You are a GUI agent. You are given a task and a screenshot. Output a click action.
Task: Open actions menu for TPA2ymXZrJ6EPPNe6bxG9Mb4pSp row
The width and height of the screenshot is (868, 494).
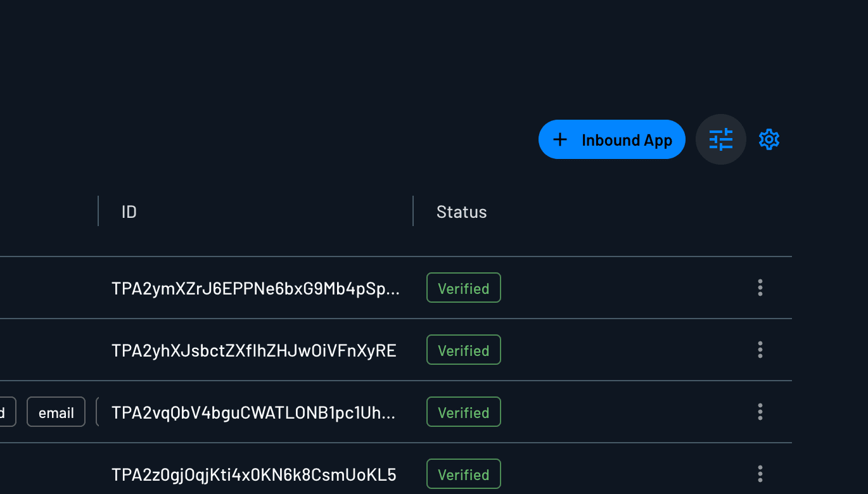[760, 288]
